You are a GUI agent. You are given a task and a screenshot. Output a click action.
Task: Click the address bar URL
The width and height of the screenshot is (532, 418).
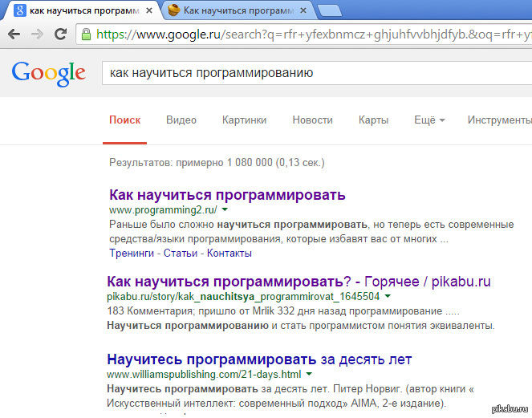(314, 34)
